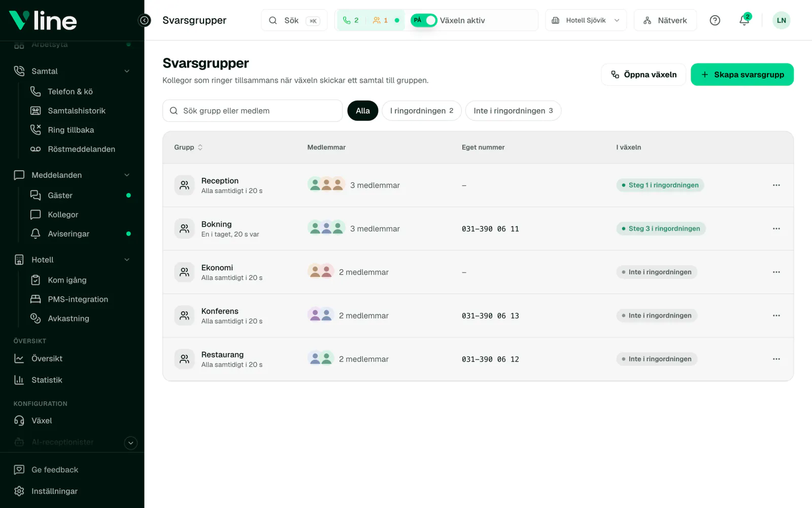Open more options for Restaurang row
The height and width of the screenshot is (508, 812).
coord(776,359)
